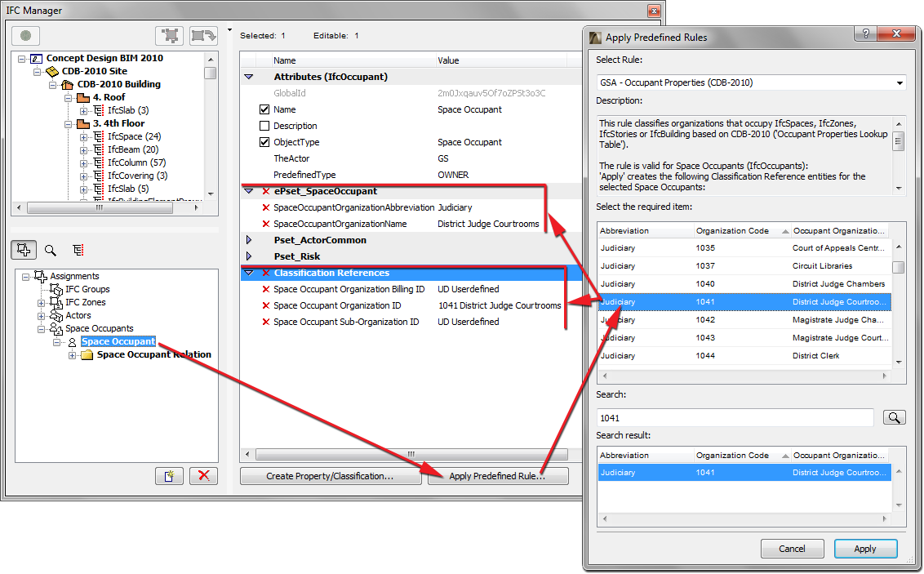Open the magnifier search icon in left panel
This screenshot has height=574, width=924.
[x=51, y=251]
